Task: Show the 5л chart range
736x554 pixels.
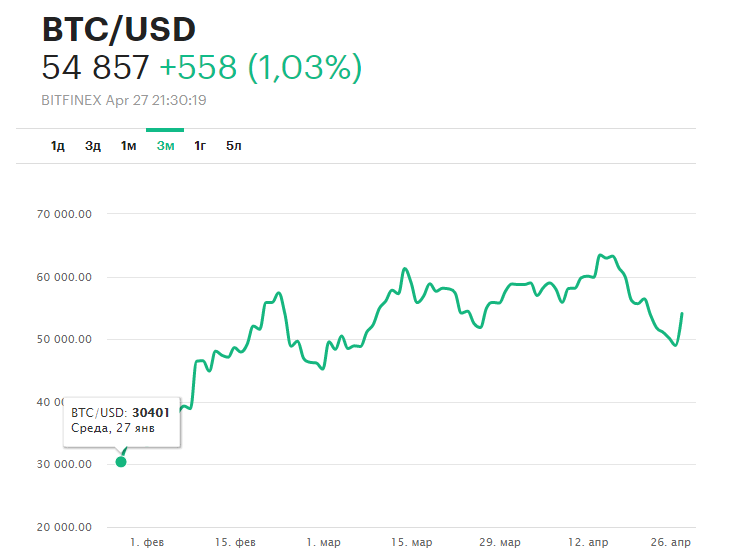Action: coord(234,146)
